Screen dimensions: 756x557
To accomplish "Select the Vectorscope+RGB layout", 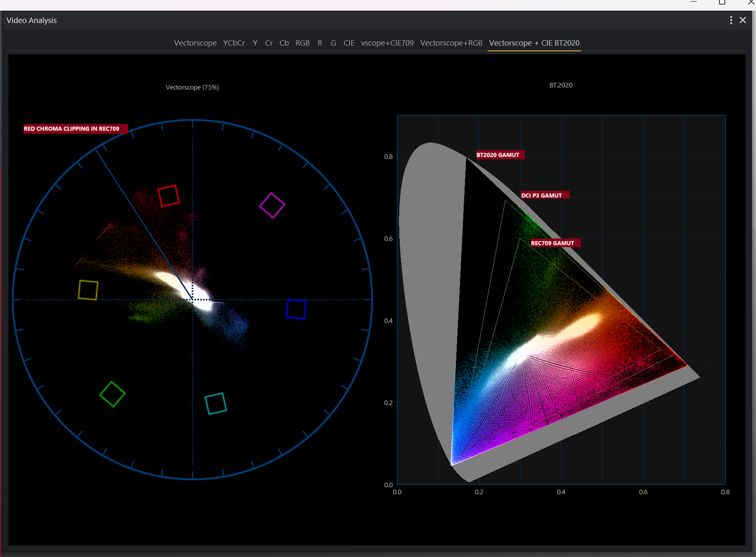I will pyautogui.click(x=451, y=43).
